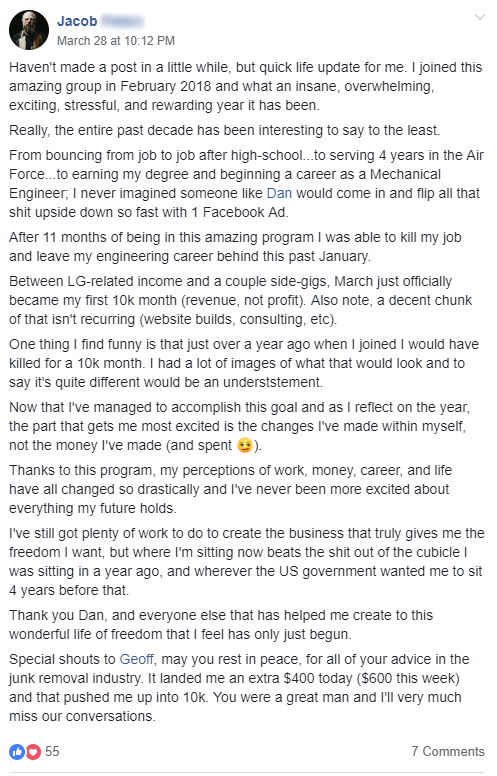Click the paragraph starting 'Between LG-related income'

[241, 300]
